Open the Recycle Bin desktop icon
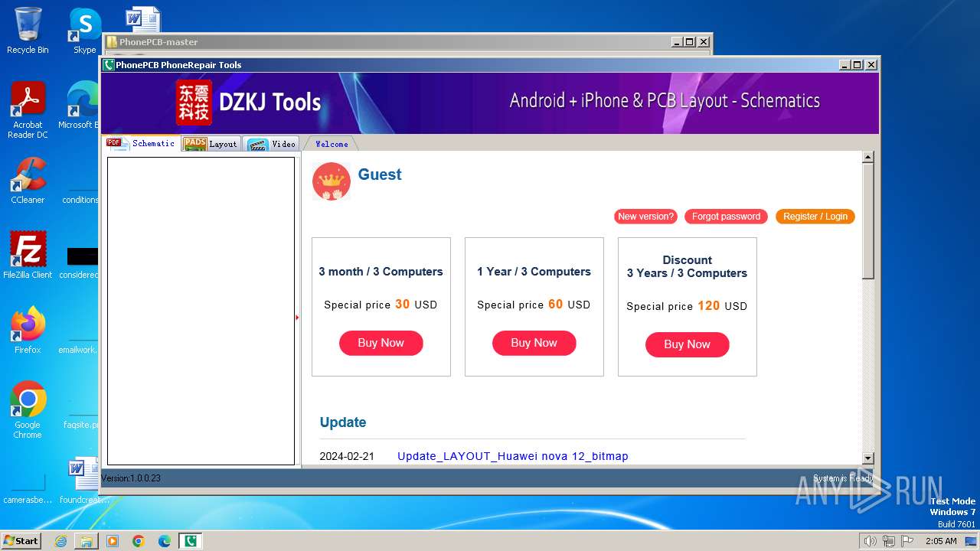 coord(28,31)
